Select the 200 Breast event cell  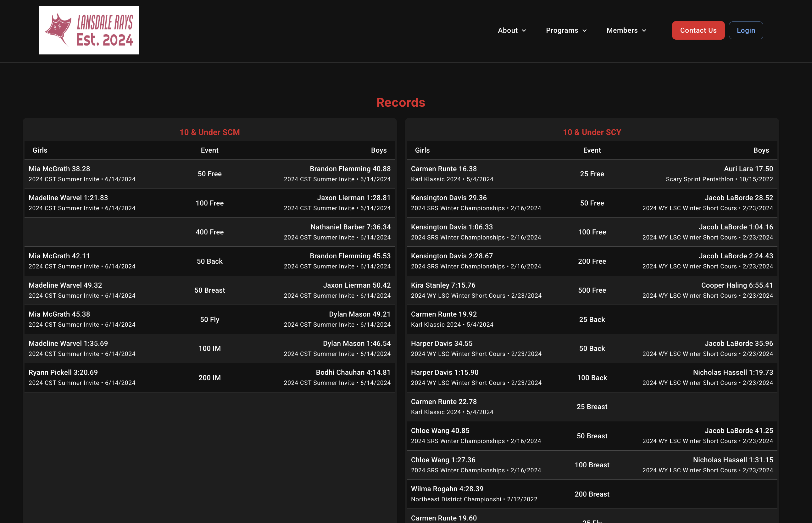592,494
